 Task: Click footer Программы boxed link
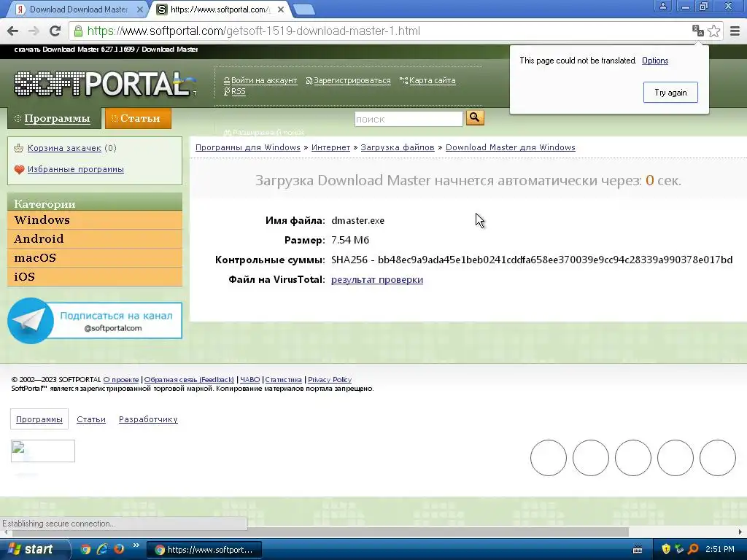coord(39,419)
